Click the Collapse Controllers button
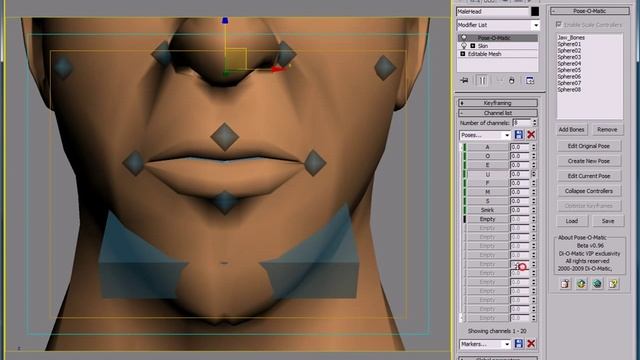 pos(589,191)
